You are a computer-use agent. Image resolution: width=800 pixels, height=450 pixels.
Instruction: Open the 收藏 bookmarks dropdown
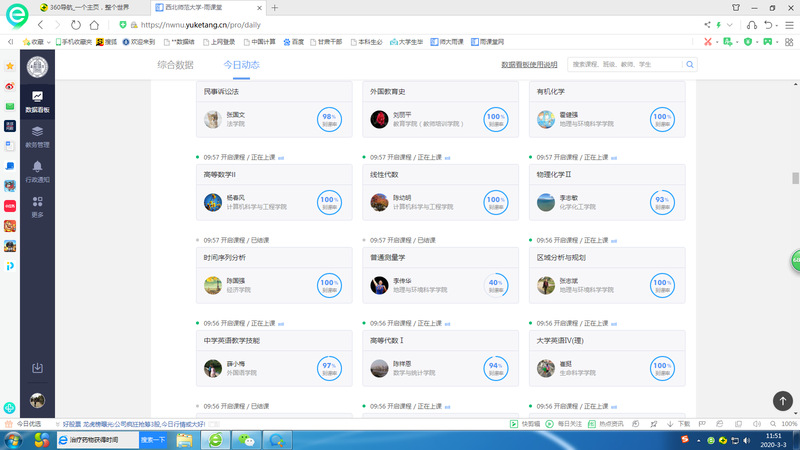pyautogui.click(x=36, y=42)
